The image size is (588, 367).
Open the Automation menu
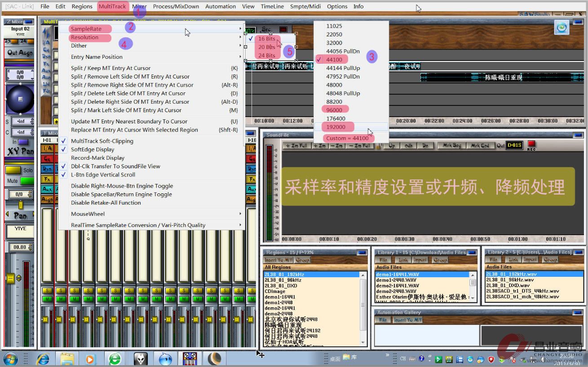pos(220,6)
